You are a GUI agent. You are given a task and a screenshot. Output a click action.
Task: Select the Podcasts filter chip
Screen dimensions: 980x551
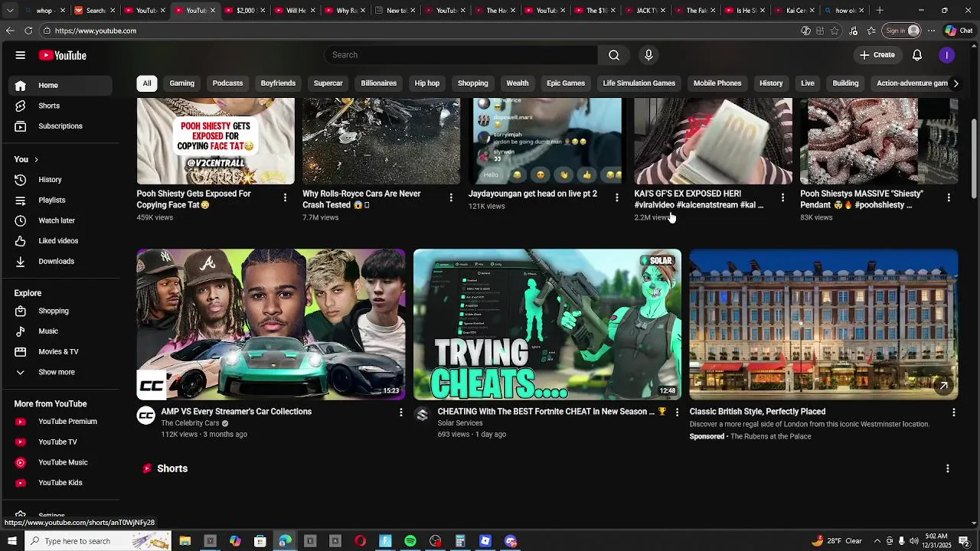click(227, 83)
